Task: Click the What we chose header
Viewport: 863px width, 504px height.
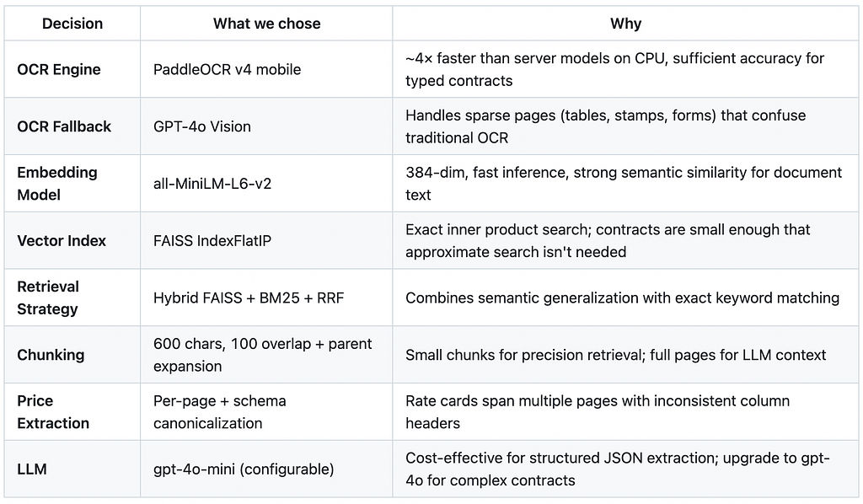Action: point(266,24)
